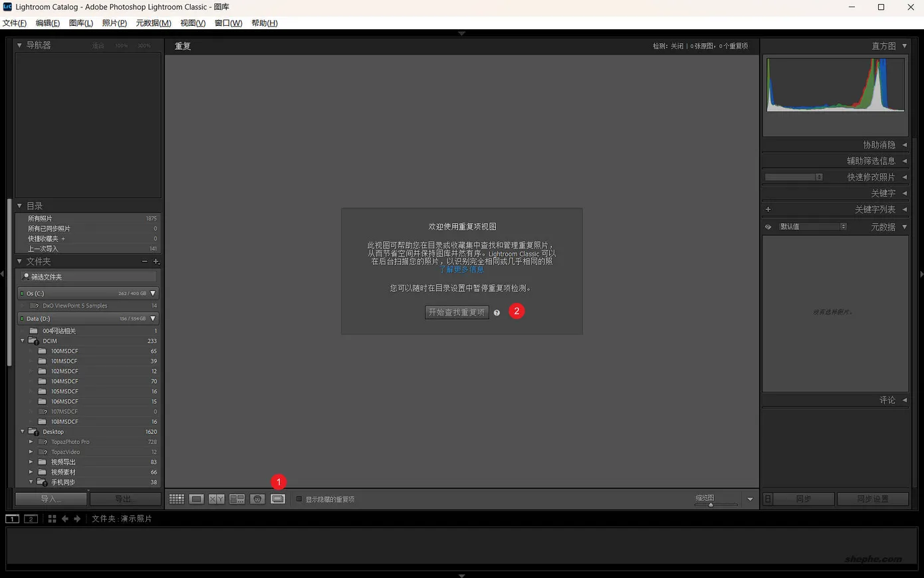Viewport: 924px width, 578px height.
Task: Open the 照片(P) menu
Action: click(x=114, y=23)
